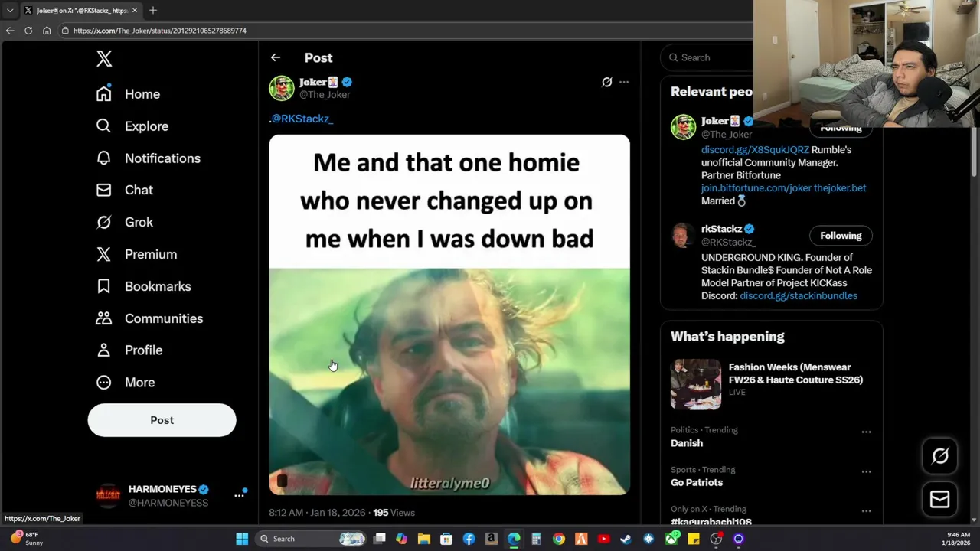Go back using the post header arrow
Screen dimensions: 980x551
(x=276, y=57)
